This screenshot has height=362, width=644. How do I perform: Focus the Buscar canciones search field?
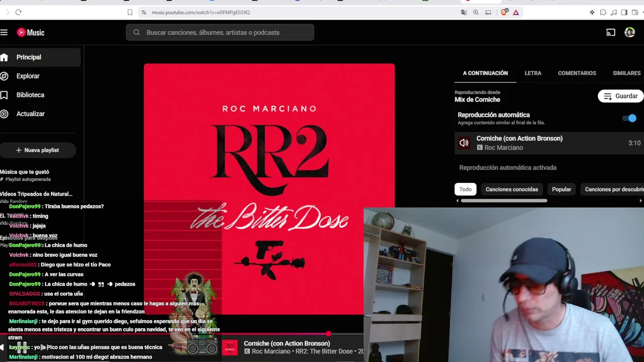(x=220, y=32)
